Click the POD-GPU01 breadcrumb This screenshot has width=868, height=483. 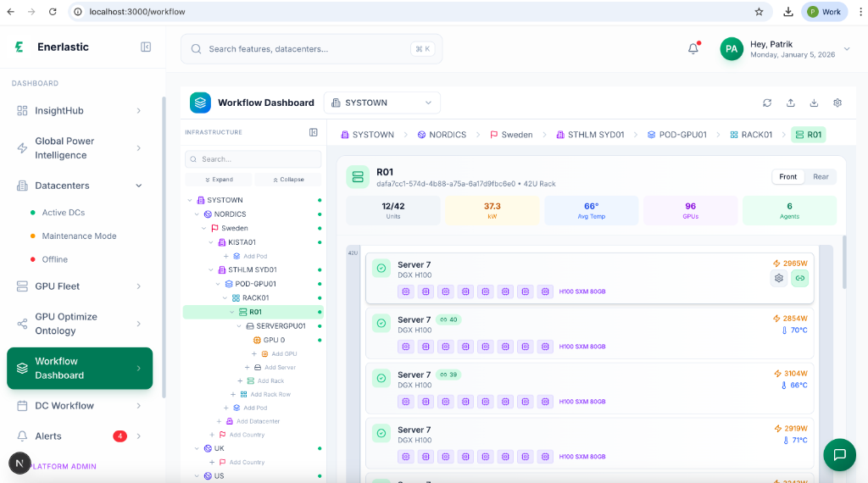click(677, 135)
